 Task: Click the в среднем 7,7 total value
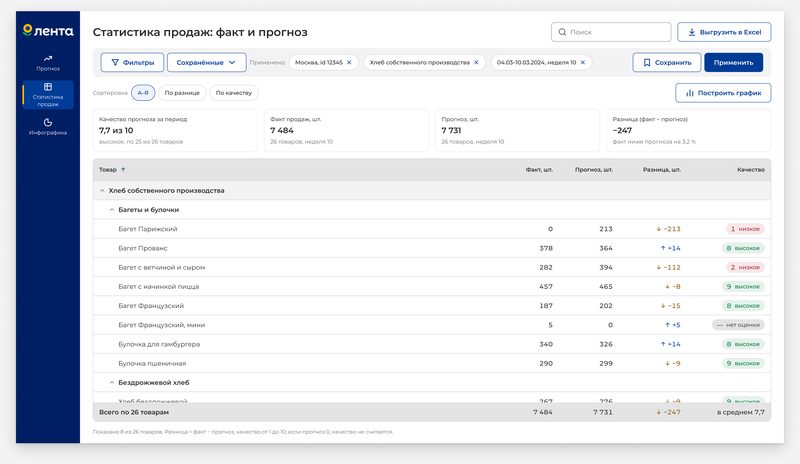tap(741, 412)
